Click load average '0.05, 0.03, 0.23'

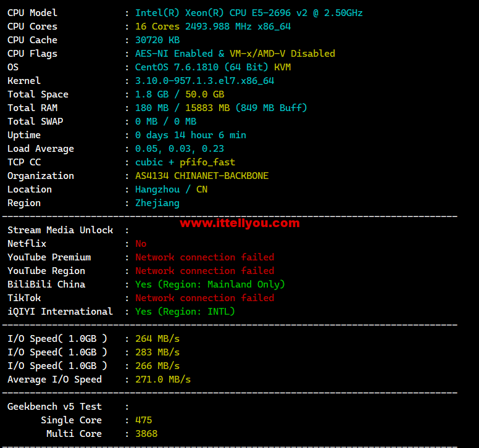(180, 149)
